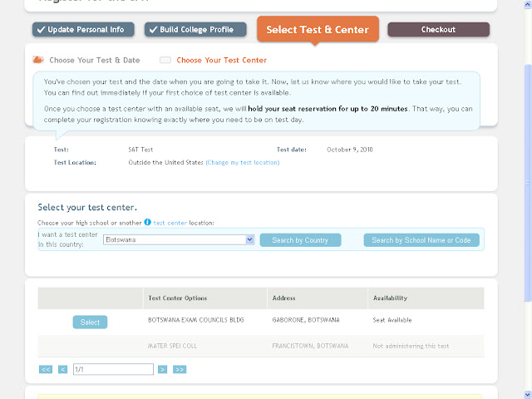This screenshot has height=399, width=532.
Task: Click the page number field showing 1/1
Action: coord(113,369)
